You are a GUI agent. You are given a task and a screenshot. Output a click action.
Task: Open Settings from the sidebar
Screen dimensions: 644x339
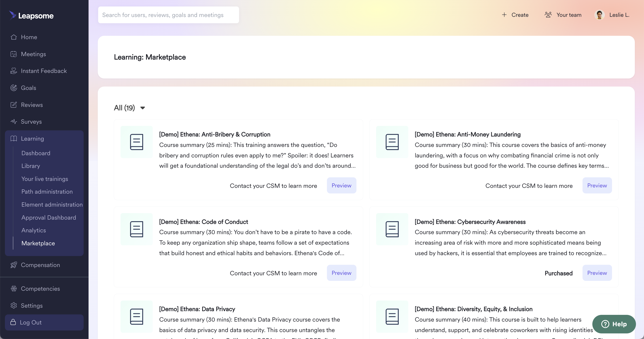[32, 305]
